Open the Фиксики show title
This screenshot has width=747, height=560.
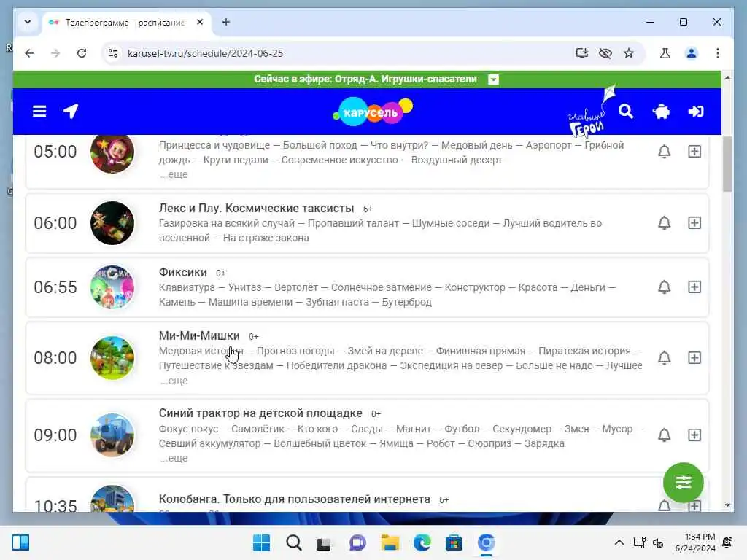coord(183,273)
